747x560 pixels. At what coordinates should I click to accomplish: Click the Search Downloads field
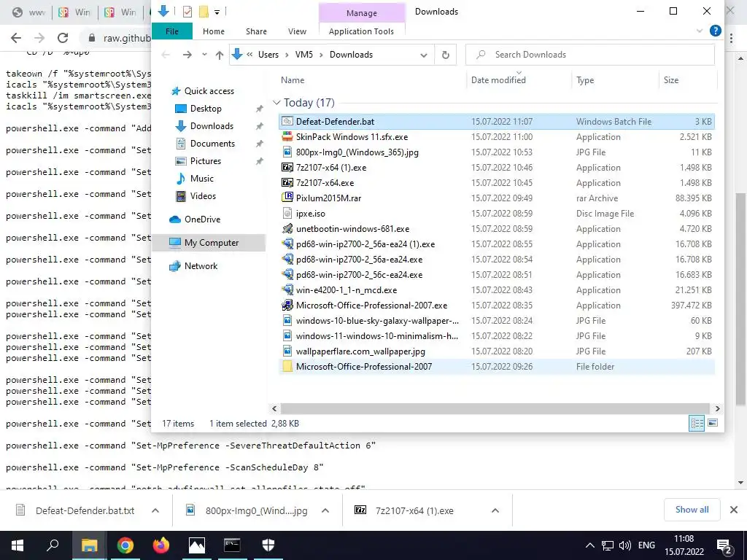click(x=589, y=55)
